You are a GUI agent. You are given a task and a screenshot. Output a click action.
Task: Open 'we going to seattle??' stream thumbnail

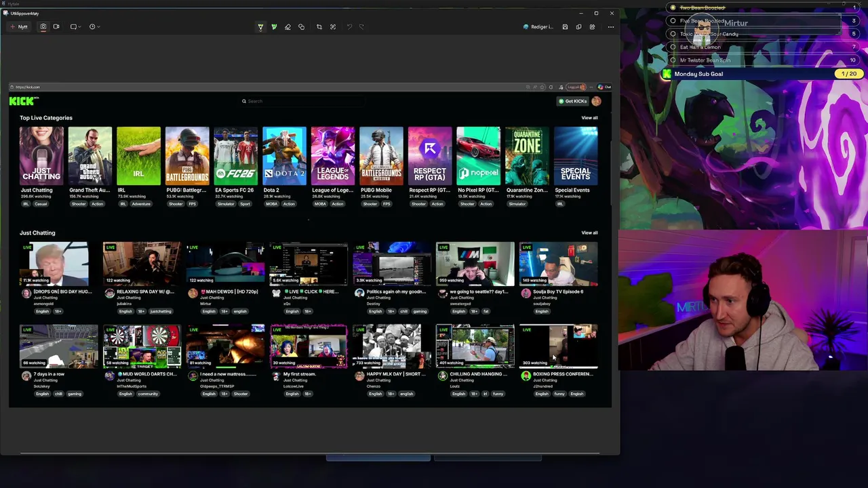pyautogui.click(x=475, y=264)
